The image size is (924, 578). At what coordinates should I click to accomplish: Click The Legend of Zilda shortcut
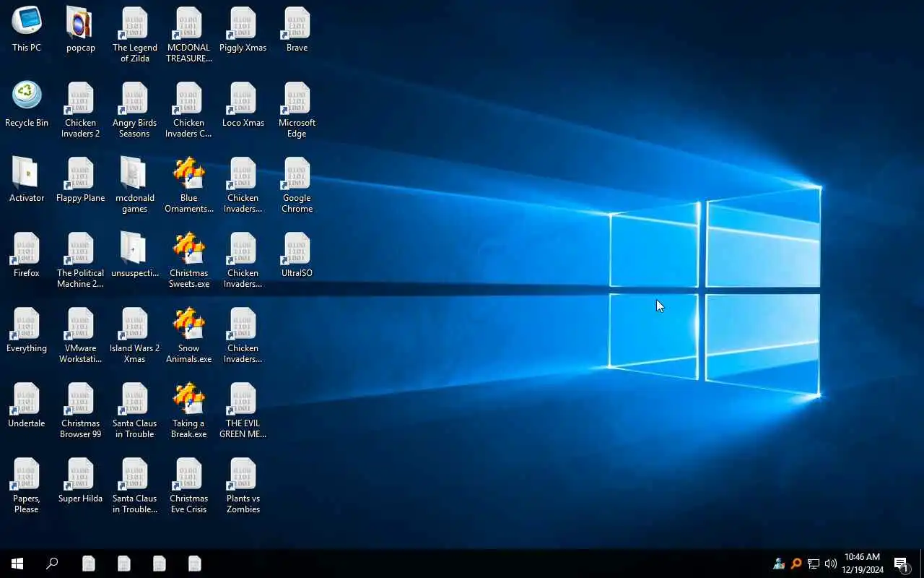click(x=135, y=34)
